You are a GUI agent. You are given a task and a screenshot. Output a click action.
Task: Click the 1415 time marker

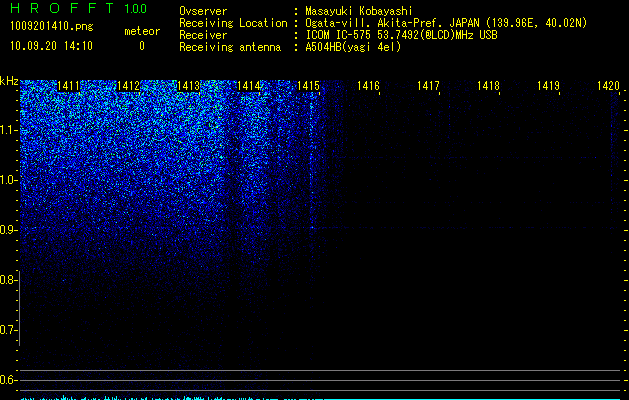308,86
